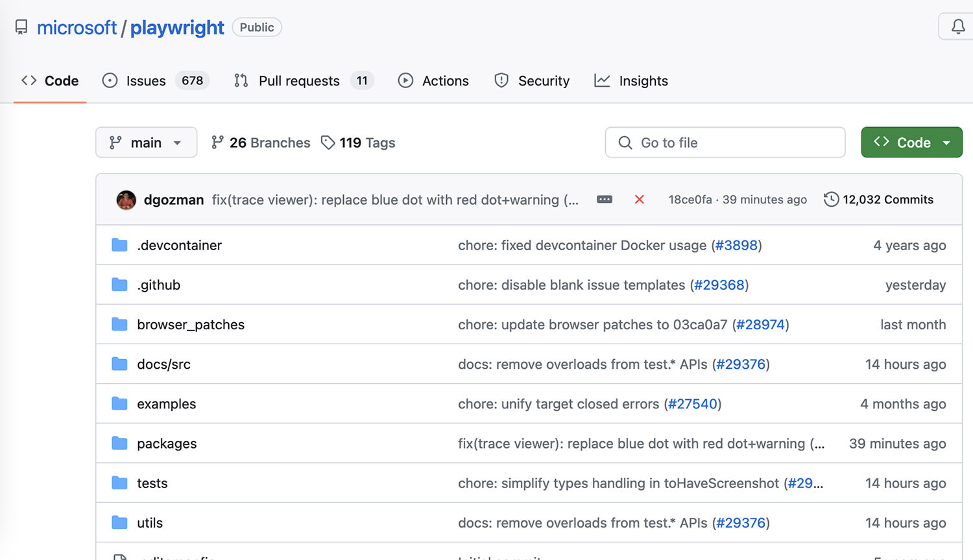Click the .devcontainer folder icon

(119, 245)
